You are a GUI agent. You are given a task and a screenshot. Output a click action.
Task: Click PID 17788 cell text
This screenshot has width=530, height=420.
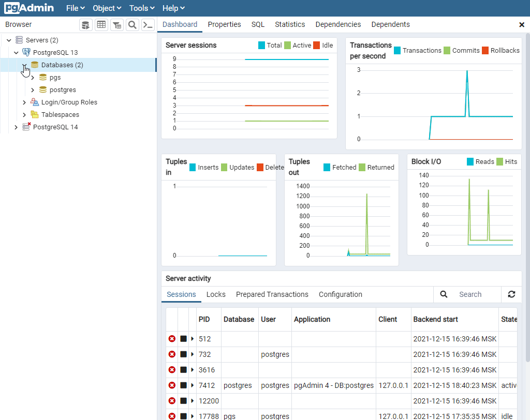point(209,416)
